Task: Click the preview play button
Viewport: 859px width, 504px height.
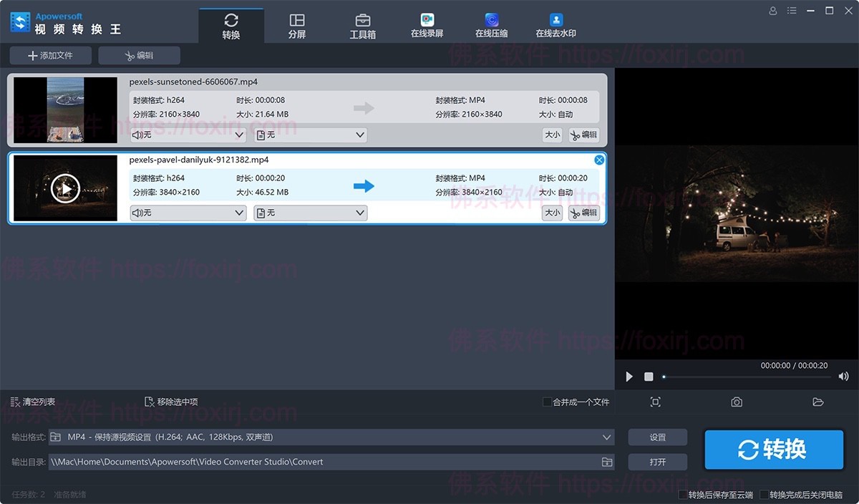Action: pos(629,377)
